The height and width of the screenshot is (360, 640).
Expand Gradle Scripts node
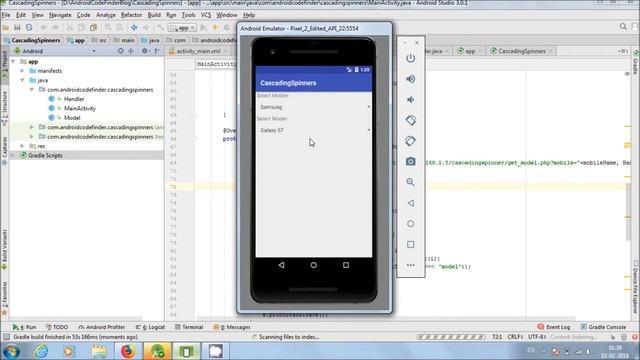[13, 155]
